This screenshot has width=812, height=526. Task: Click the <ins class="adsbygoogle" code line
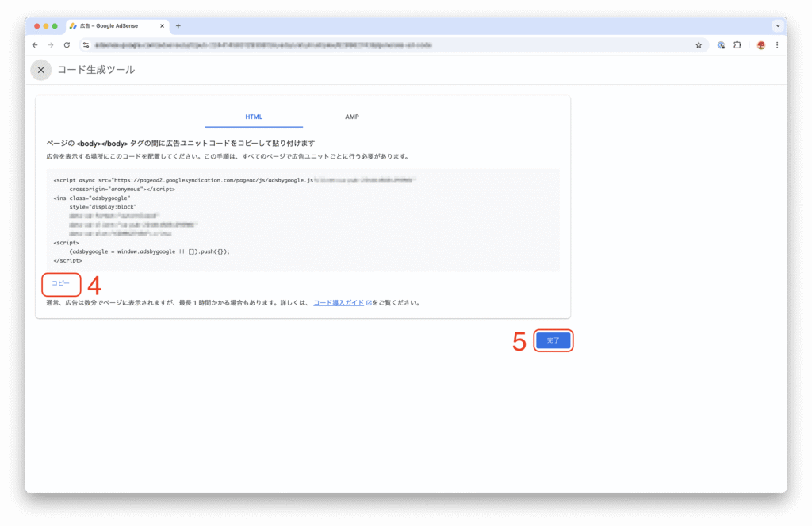pyautogui.click(x=92, y=198)
